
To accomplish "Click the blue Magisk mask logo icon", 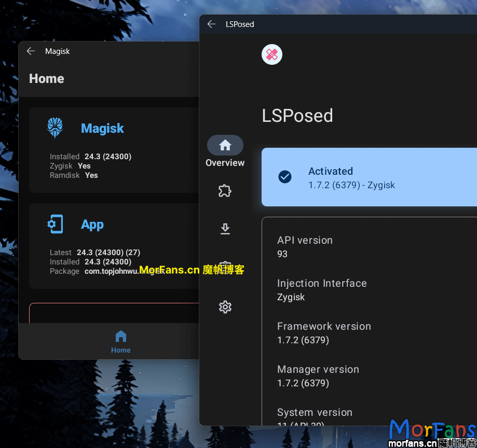I will pos(54,128).
